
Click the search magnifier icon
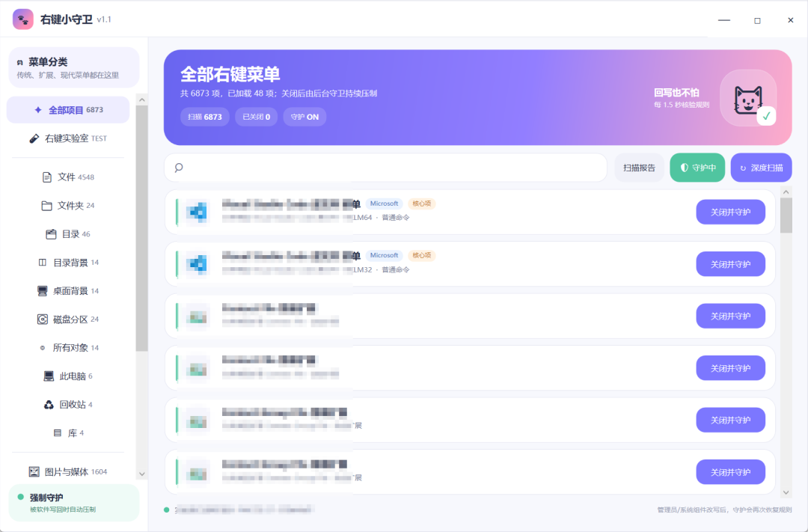point(179,168)
